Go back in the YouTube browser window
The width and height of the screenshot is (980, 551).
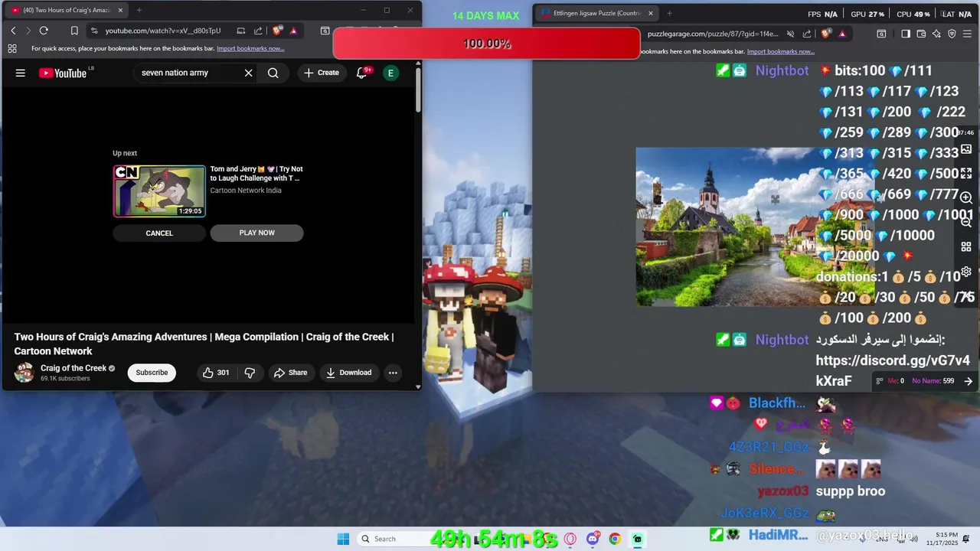pos(13,31)
